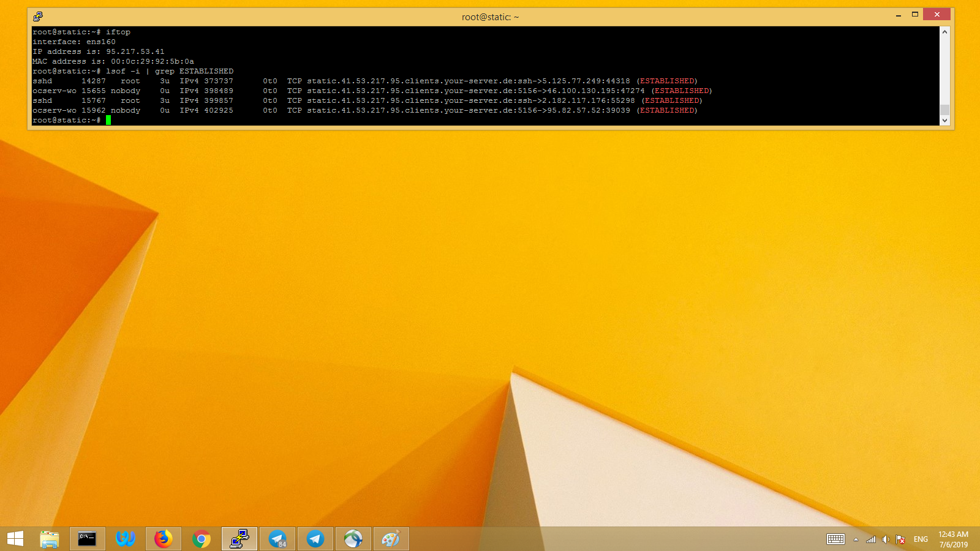
Task: Open the Windows Start menu
Action: [15, 539]
